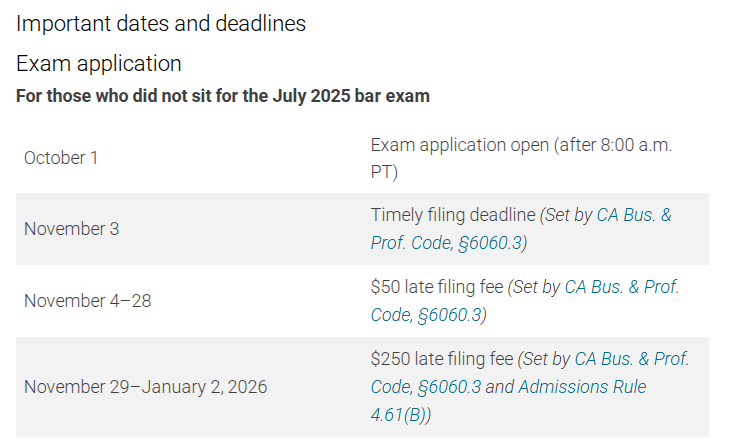Click the word "and" before Admissions Rule link

(x=498, y=387)
